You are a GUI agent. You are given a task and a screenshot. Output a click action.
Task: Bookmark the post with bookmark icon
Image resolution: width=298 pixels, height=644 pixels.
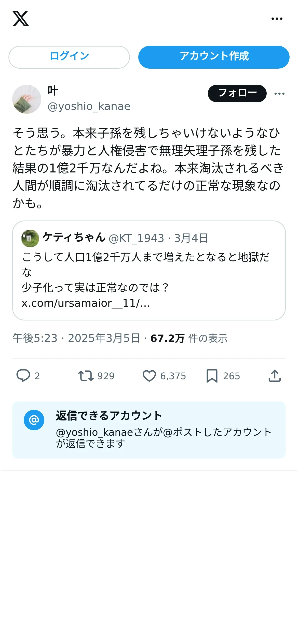click(212, 376)
